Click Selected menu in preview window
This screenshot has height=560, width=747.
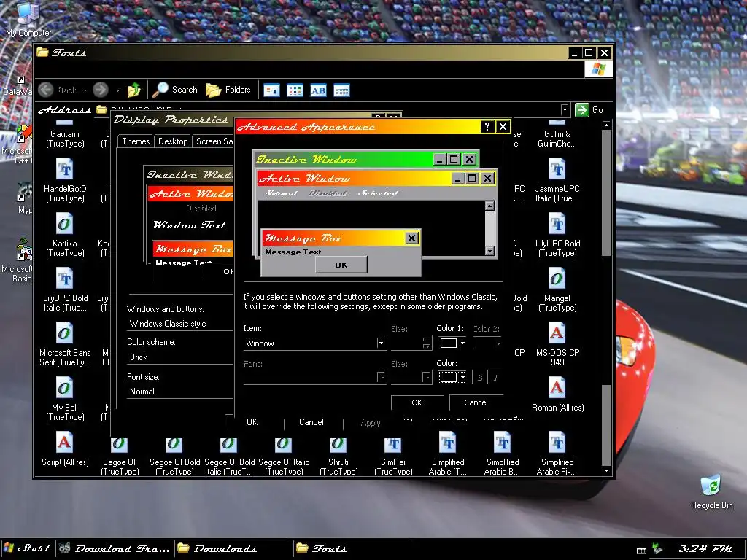[x=378, y=192]
